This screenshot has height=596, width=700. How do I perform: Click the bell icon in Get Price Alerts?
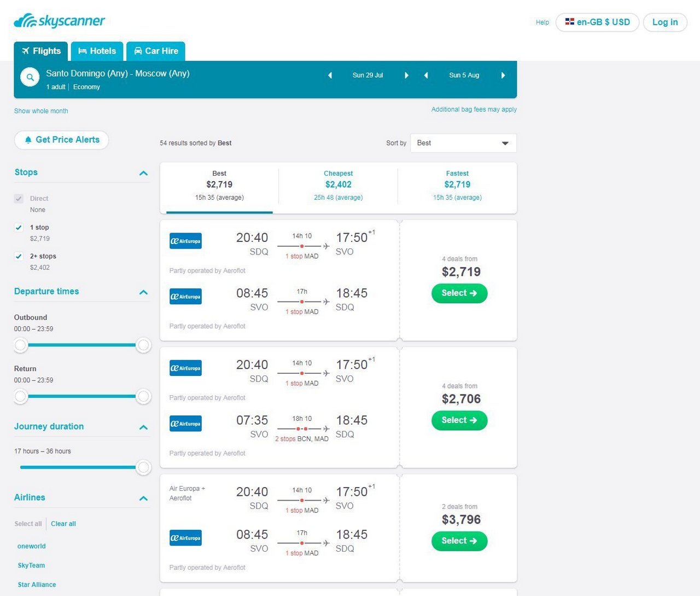coord(28,140)
